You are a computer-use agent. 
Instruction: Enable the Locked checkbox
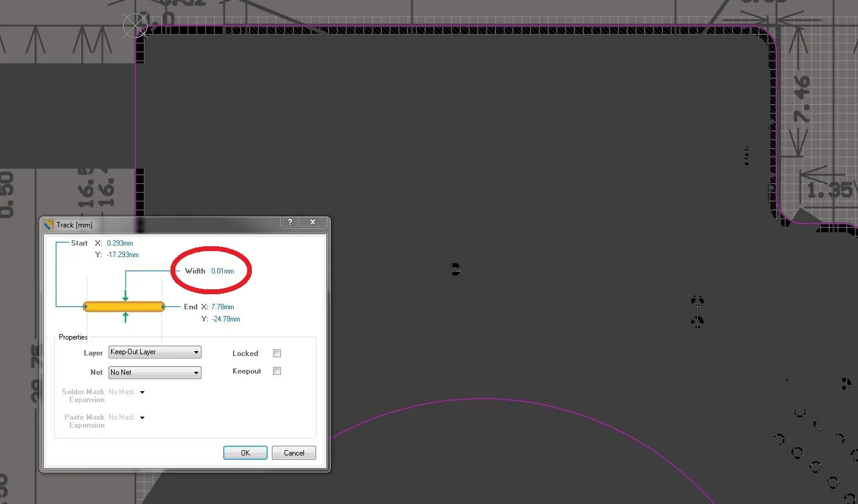[277, 354]
